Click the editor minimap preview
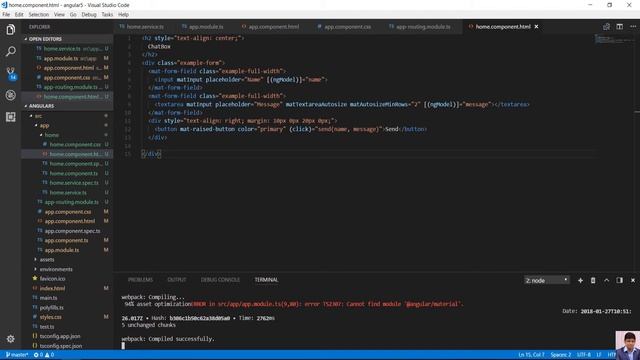Viewport: 640px width, 360px height. tap(615, 40)
